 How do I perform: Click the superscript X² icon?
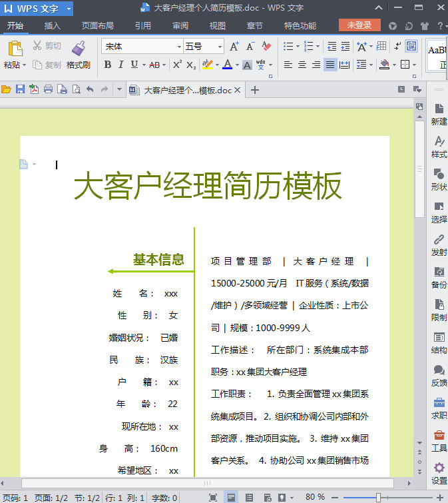point(177,65)
